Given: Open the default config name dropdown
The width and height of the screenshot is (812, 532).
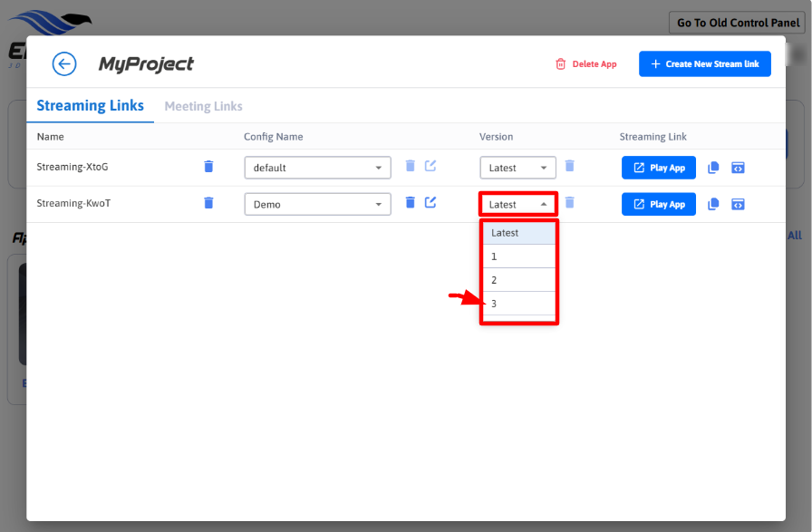Looking at the screenshot, I should click(317, 168).
